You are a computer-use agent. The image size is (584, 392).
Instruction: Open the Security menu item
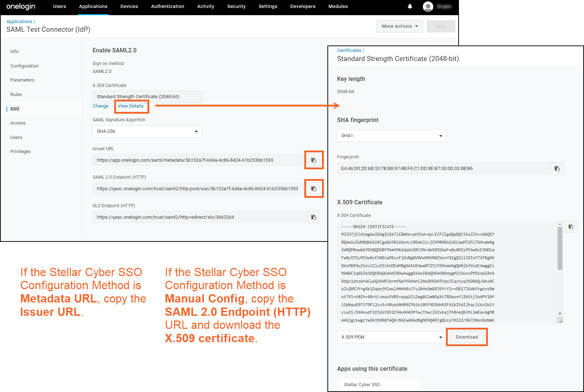tap(236, 6)
